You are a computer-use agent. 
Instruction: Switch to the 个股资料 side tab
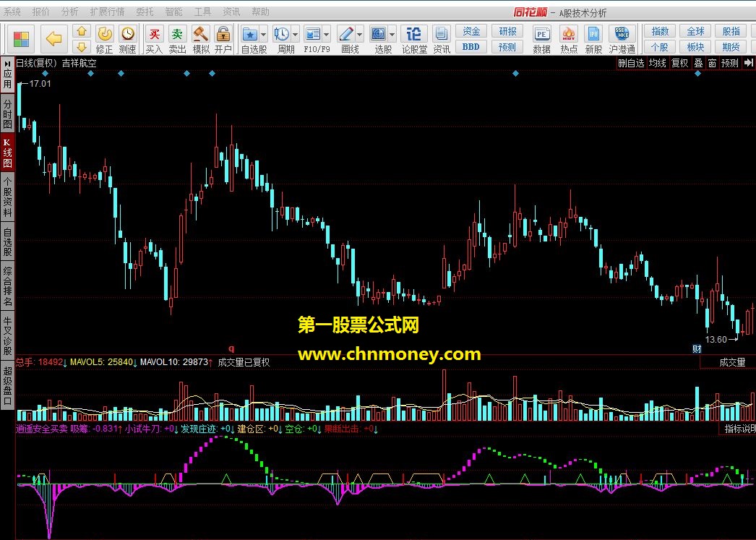[7, 197]
